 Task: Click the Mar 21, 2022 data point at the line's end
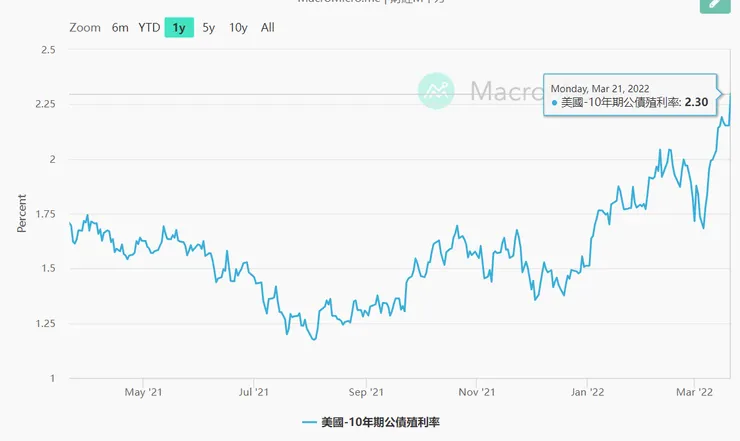[731, 94]
